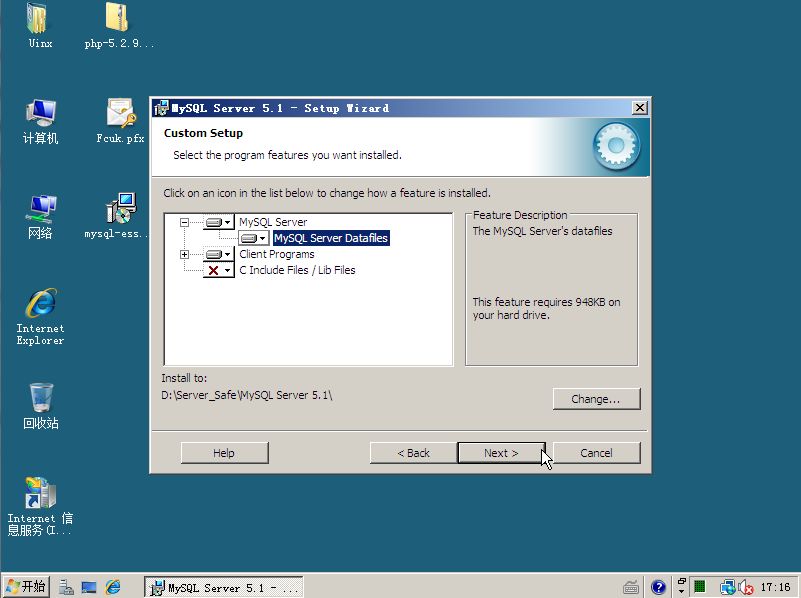This screenshot has width=801, height=598.
Task: Cancel the MySQL setup wizard
Action: tap(596, 453)
